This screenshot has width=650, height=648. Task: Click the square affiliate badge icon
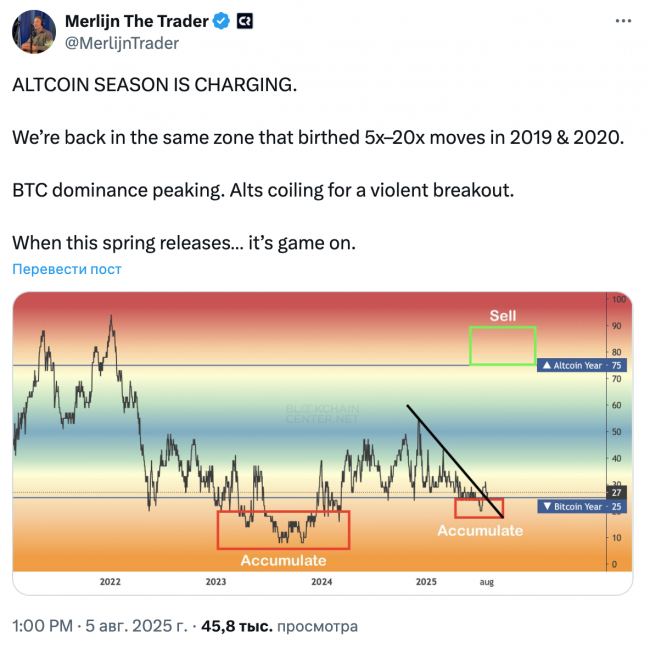click(245, 21)
